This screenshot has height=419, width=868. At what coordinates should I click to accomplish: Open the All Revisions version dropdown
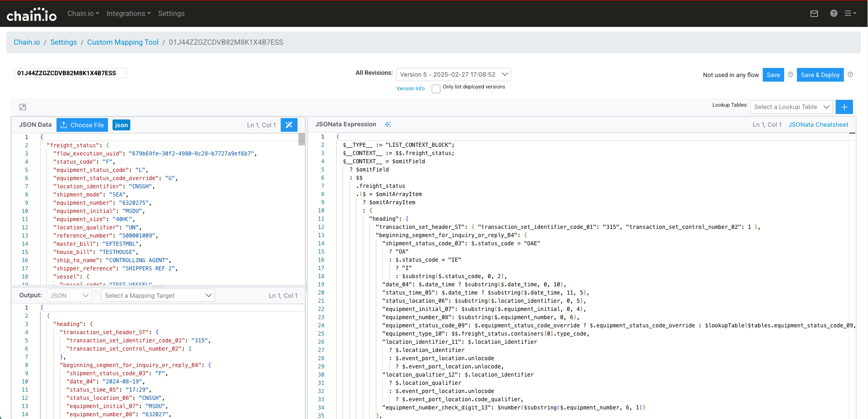pos(453,75)
